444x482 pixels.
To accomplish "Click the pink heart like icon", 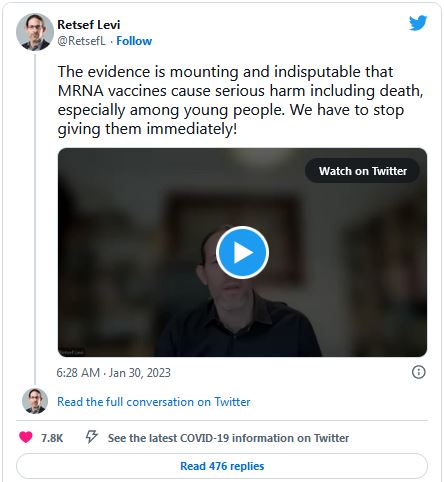I will pos(26,437).
